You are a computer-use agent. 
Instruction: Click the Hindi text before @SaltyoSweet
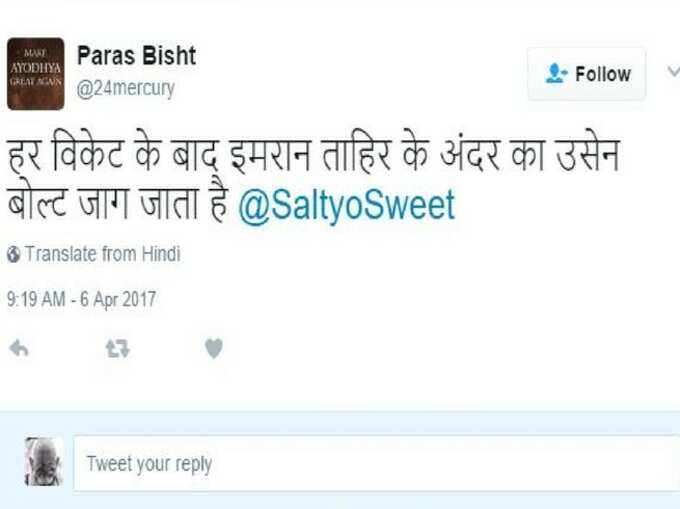(x=117, y=203)
